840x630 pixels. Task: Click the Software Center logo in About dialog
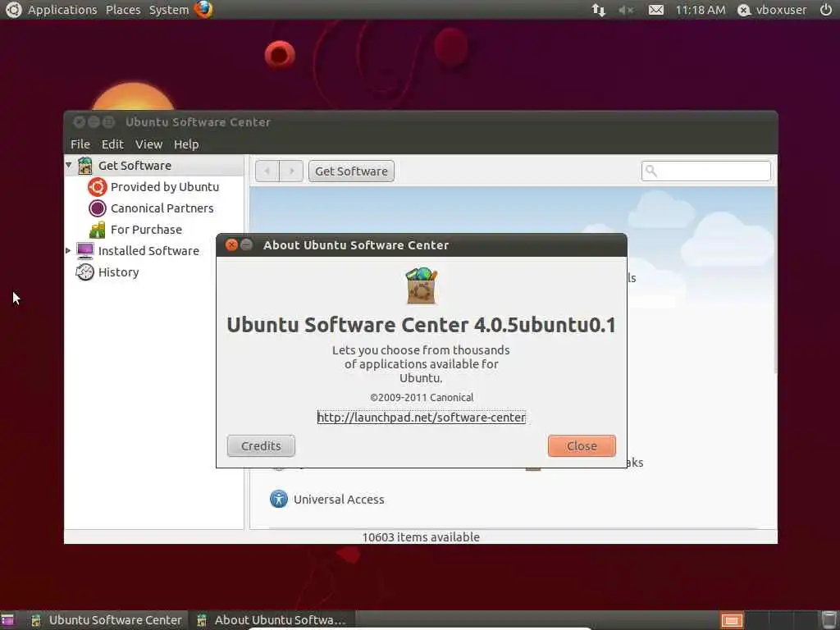click(x=422, y=285)
